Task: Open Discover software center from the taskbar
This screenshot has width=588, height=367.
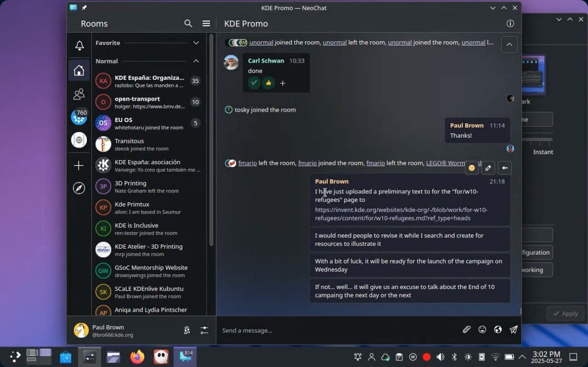Action: coord(65,357)
